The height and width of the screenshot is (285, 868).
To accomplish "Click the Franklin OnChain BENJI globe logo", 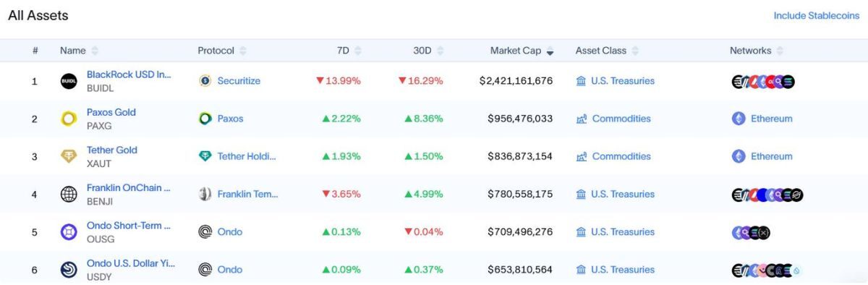I will click(x=69, y=194).
